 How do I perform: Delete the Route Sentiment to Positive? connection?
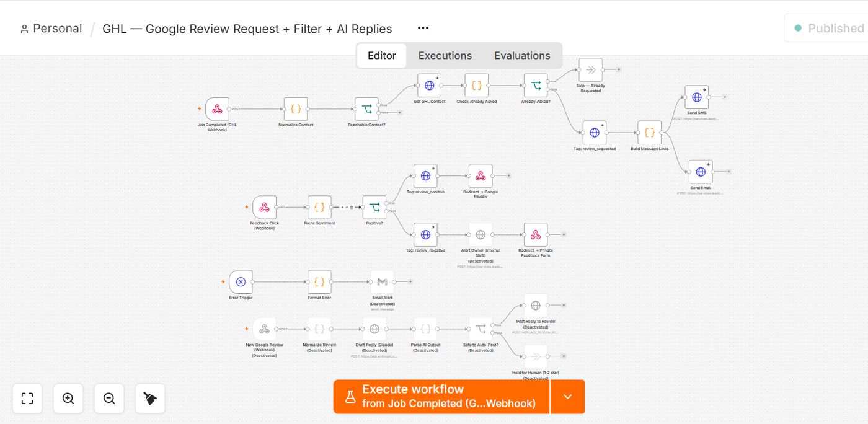(x=352, y=207)
